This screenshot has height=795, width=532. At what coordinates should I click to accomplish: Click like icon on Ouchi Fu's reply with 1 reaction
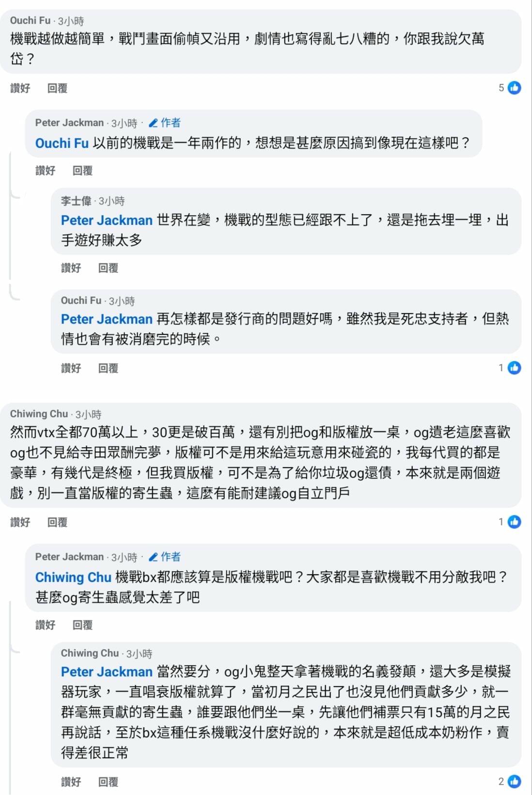click(x=514, y=368)
